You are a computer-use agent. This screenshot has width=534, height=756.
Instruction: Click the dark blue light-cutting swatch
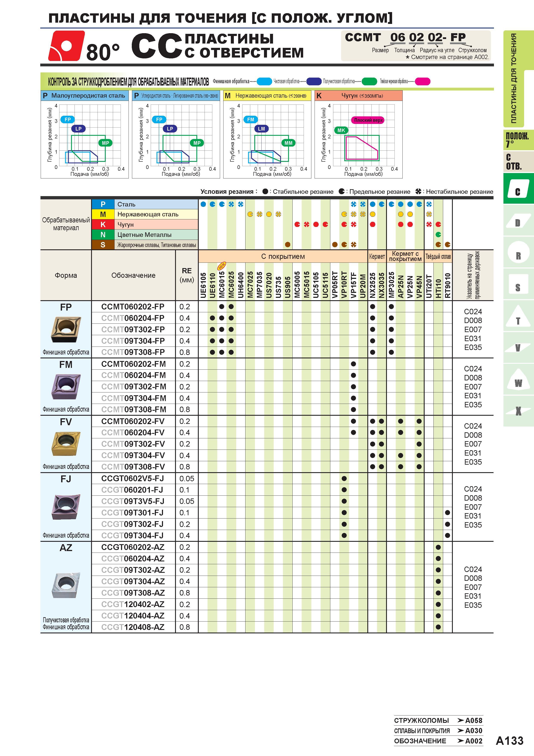click(314, 81)
